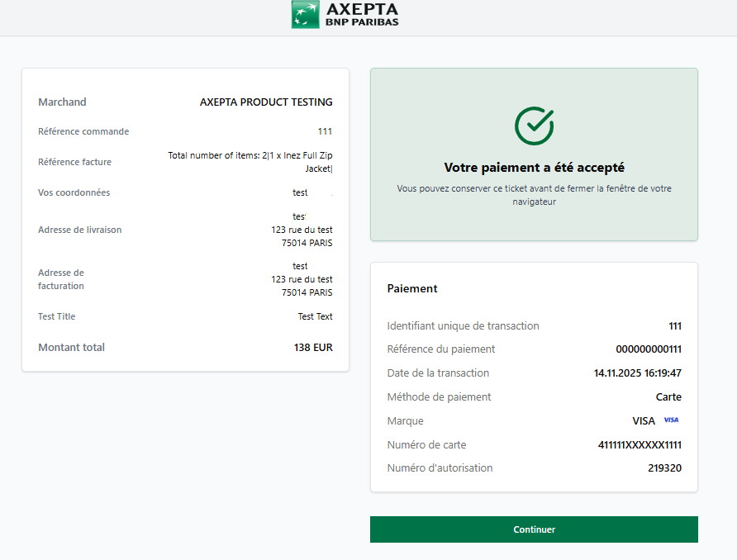Click the Paiement section heading
This screenshot has width=737, height=560.
pos(412,289)
